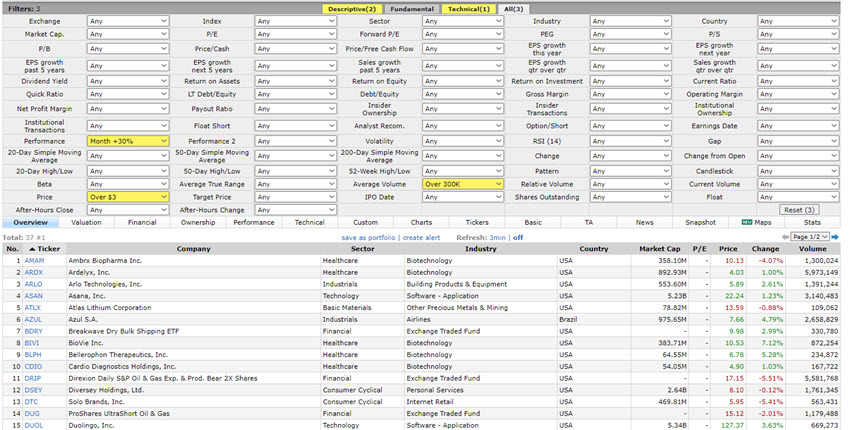Switch to the Ownership tab

(198, 222)
